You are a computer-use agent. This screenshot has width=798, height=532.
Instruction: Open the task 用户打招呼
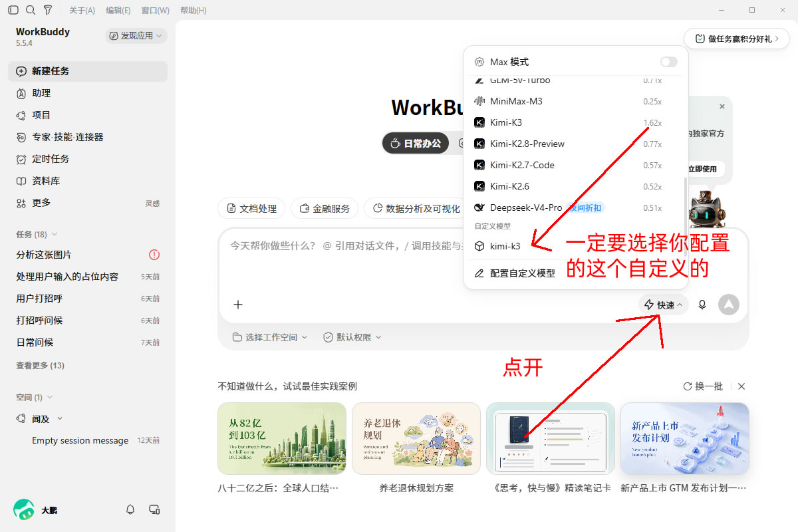click(x=88, y=299)
